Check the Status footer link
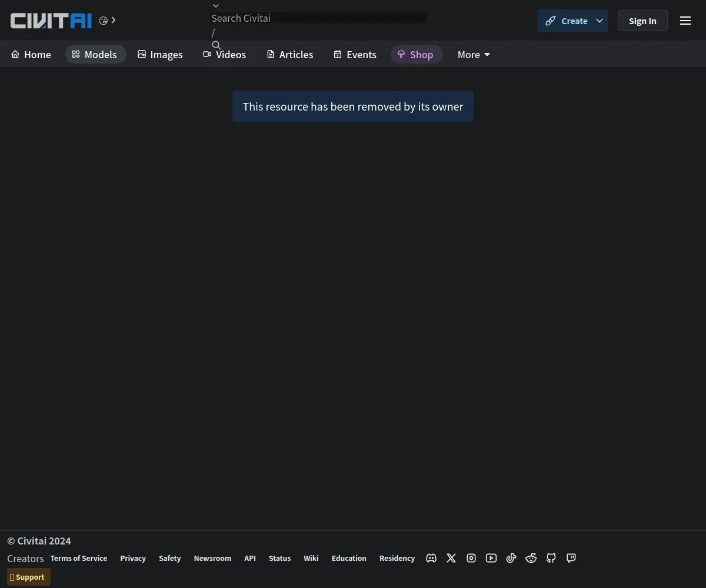706x588 pixels. coord(279,558)
